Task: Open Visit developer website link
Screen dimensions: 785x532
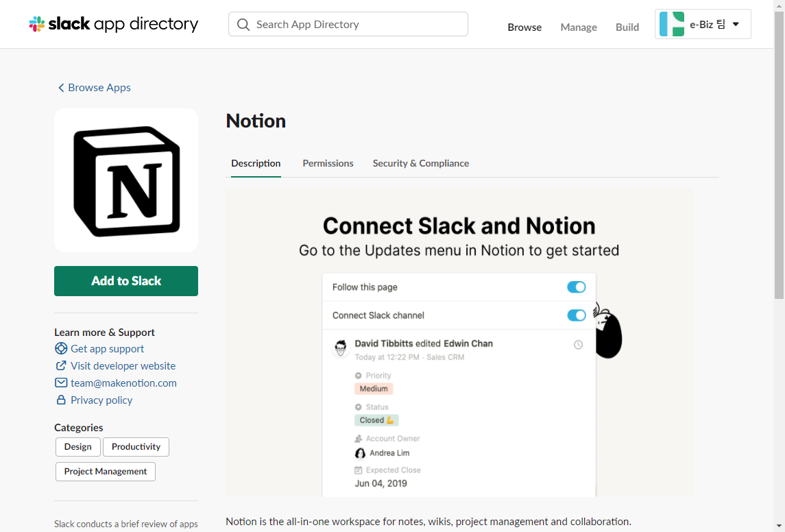Action: point(123,366)
